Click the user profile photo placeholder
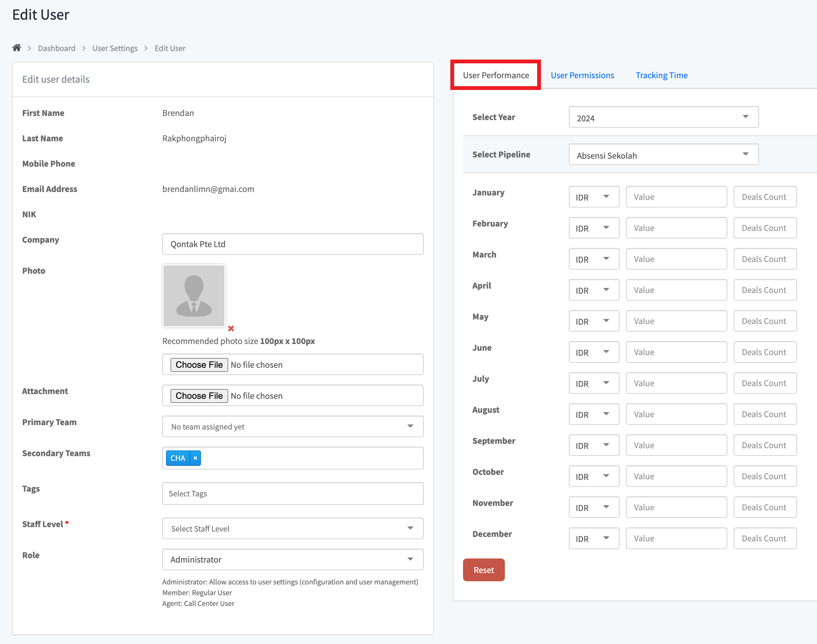 194,296
